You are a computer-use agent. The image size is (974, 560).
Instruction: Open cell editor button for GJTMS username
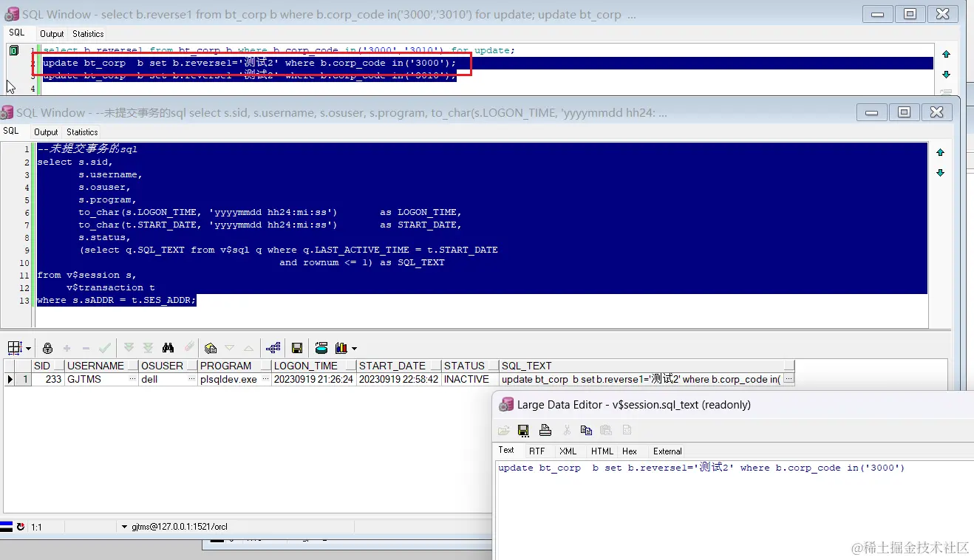(x=133, y=379)
